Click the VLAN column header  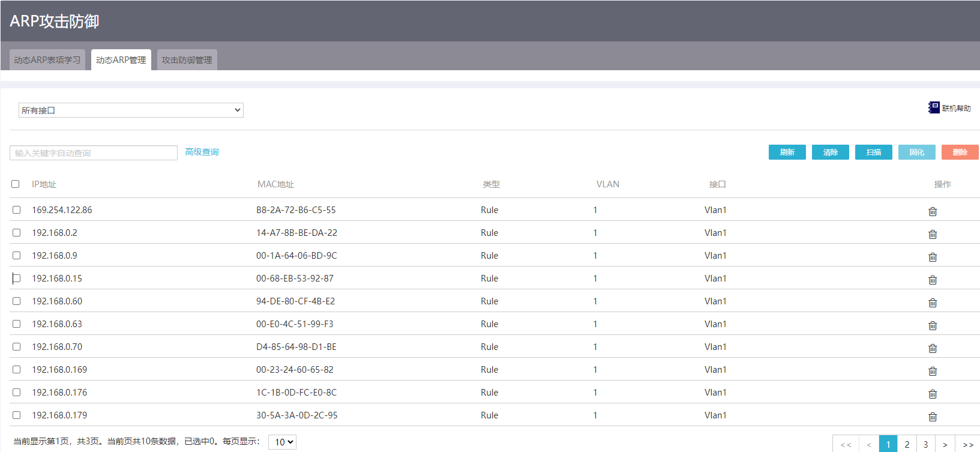click(x=608, y=184)
